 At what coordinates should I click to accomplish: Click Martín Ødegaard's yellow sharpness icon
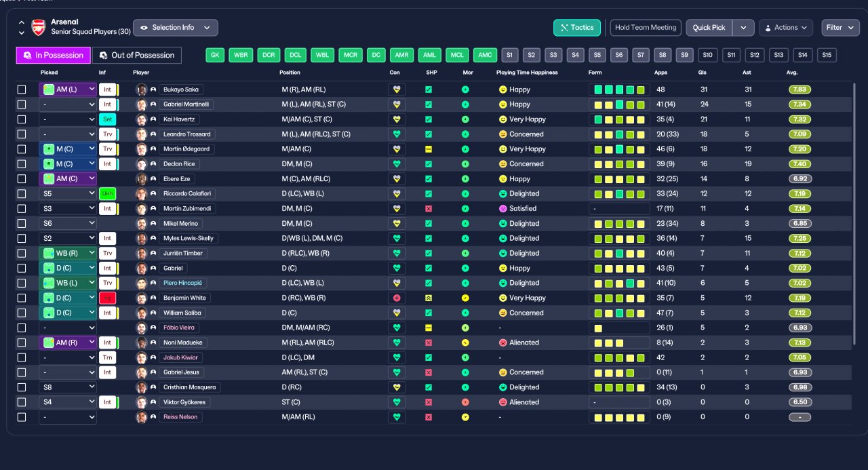pyautogui.click(x=429, y=149)
